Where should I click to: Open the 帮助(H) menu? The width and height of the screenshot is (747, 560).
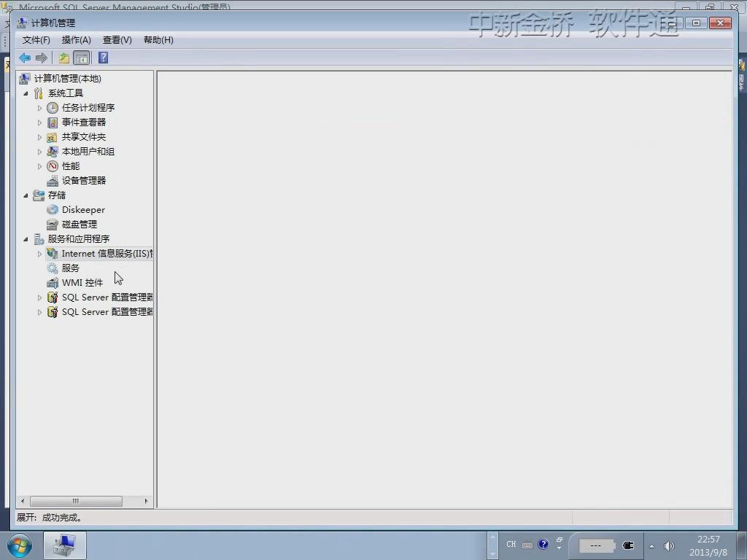[158, 40]
